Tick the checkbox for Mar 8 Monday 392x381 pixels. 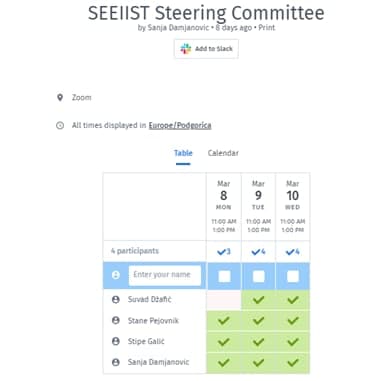pyautogui.click(x=224, y=276)
